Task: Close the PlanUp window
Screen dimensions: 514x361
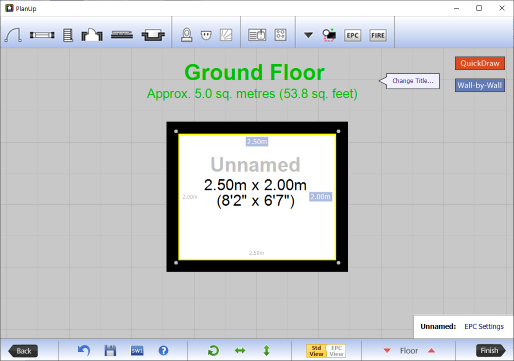Action: click(502, 8)
